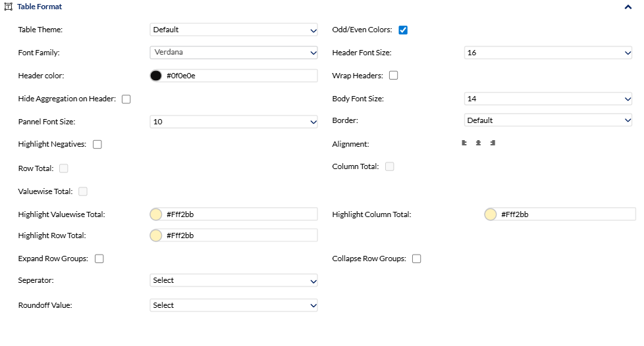Click the Table Format section title
This screenshot has width=644, height=346.
click(x=40, y=7)
